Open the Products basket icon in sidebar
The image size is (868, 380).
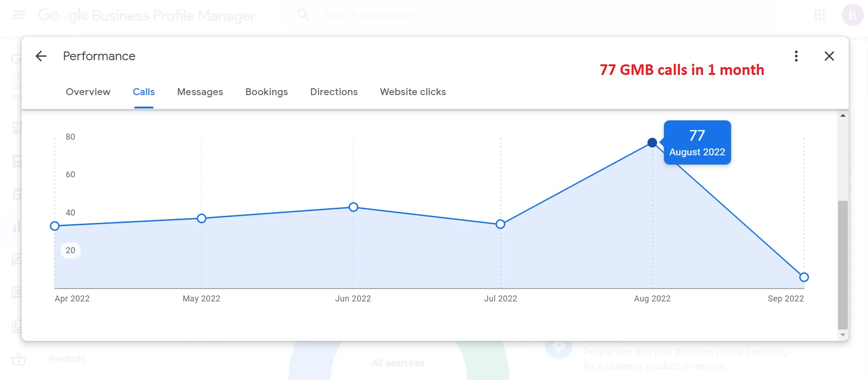[x=19, y=359]
